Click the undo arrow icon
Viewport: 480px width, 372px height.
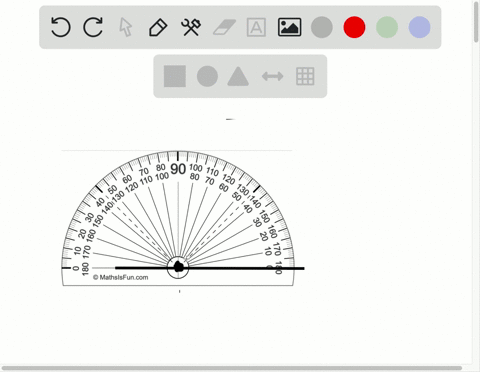tap(61, 27)
